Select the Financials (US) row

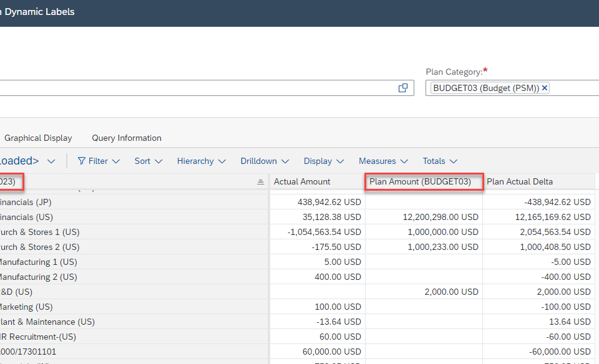click(x=134, y=217)
